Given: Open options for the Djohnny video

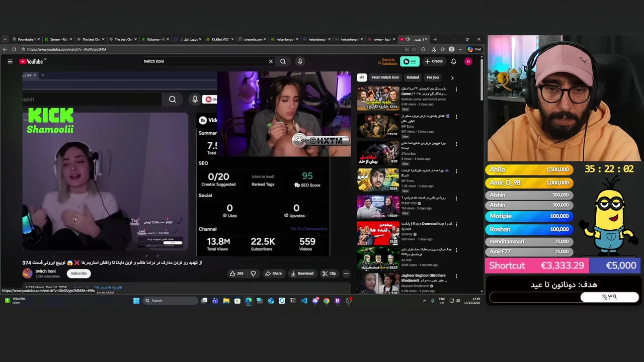Looking at the screenshot, I should point(456,224).
